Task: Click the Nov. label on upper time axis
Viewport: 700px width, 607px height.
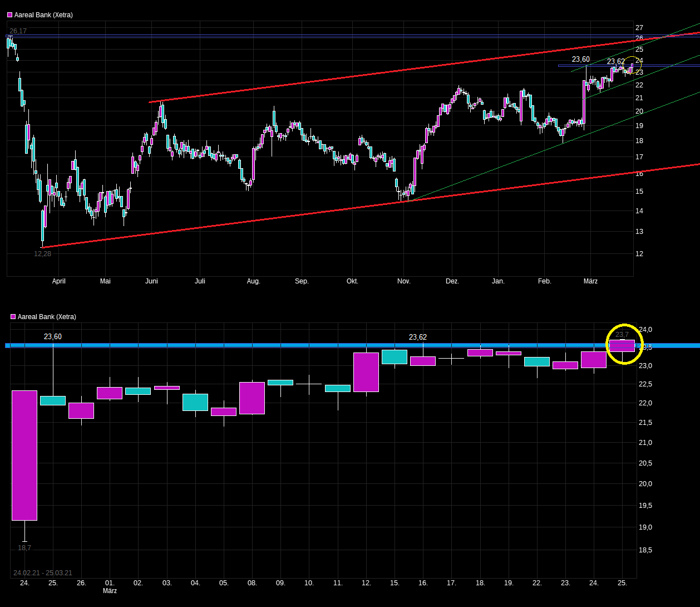Action: [x=404, y=281]
